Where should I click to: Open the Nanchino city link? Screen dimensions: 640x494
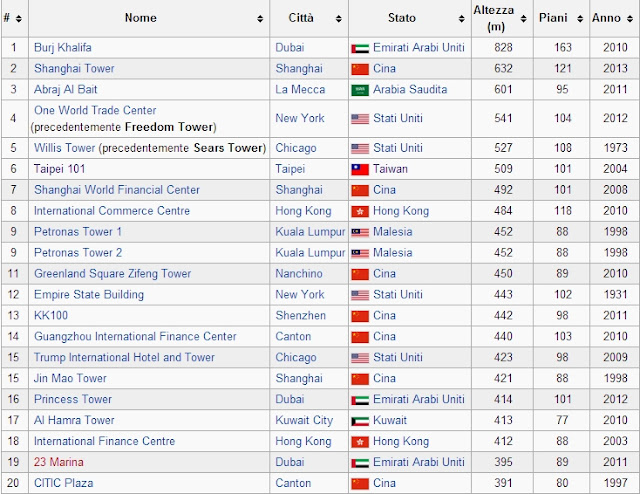coord(299,274)
